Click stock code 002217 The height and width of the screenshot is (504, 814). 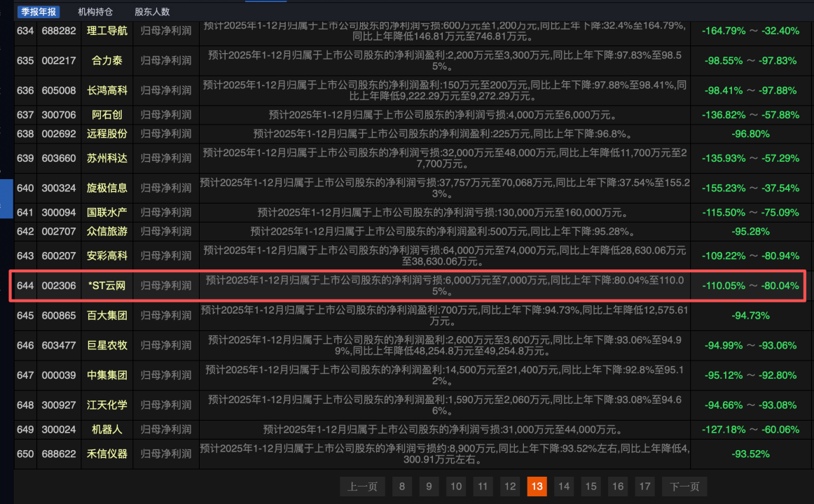[59, 61]
